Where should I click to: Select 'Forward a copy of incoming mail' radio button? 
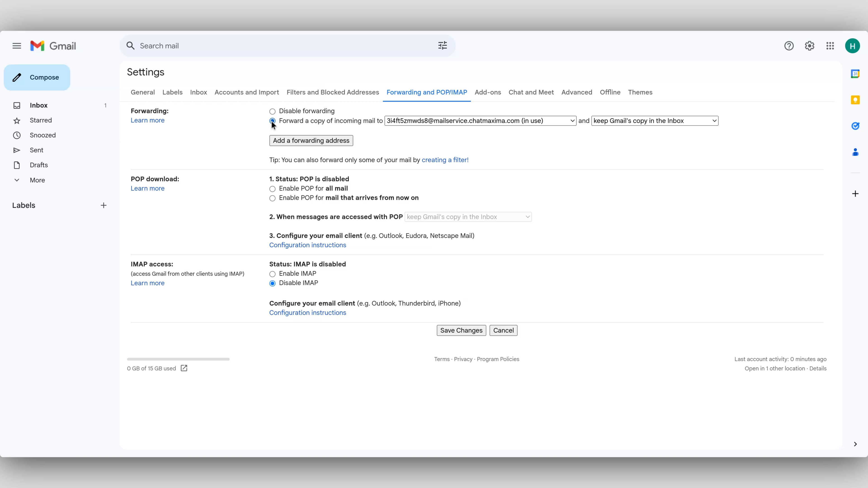click(272, 121)
